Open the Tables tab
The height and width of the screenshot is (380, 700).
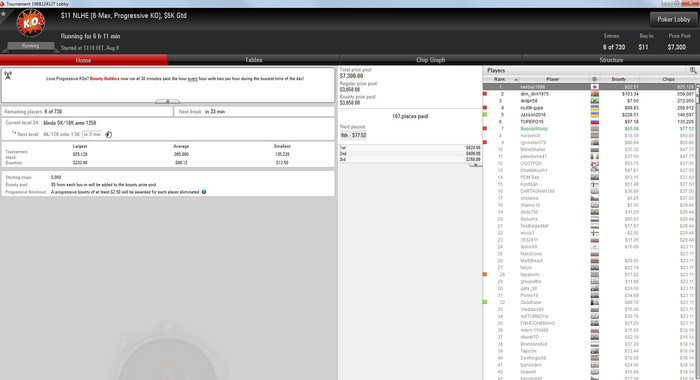[254, 60]
